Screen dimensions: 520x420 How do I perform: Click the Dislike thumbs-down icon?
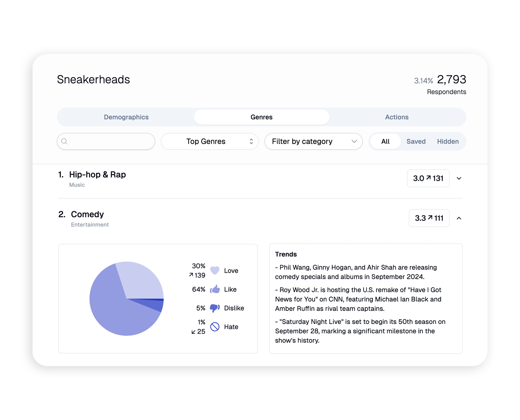(x=215, y=308)
